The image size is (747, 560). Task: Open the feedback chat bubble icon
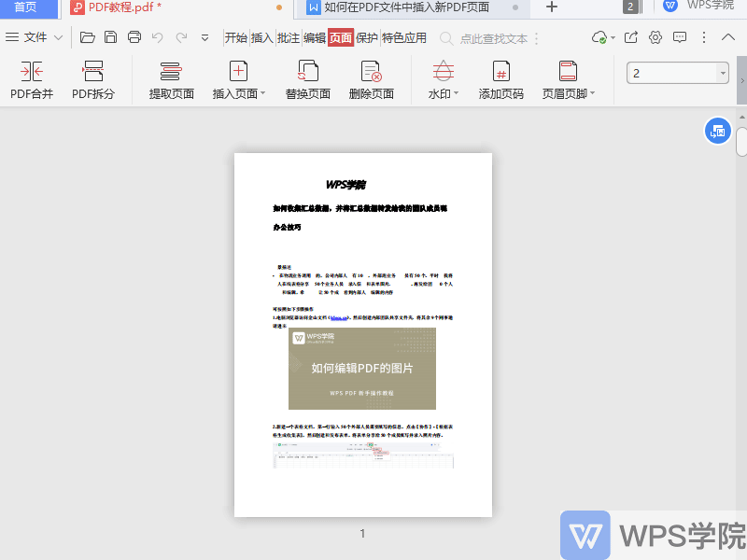click(680, 37)
